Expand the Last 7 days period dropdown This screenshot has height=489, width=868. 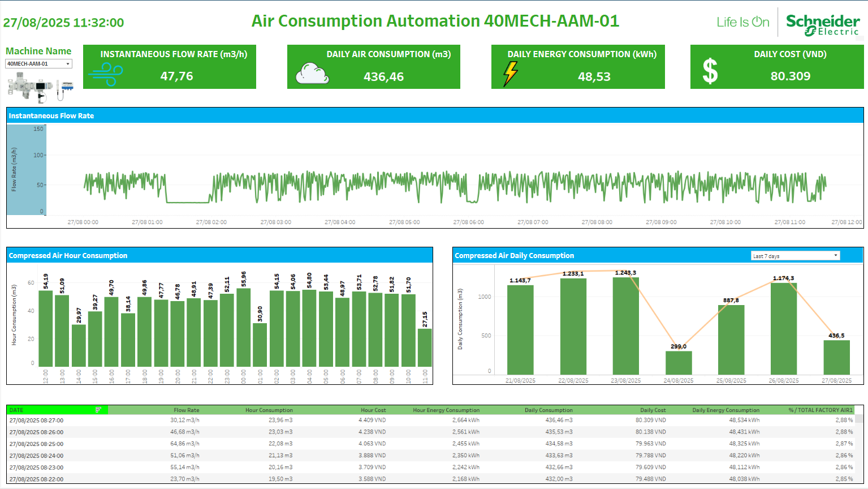795,256
